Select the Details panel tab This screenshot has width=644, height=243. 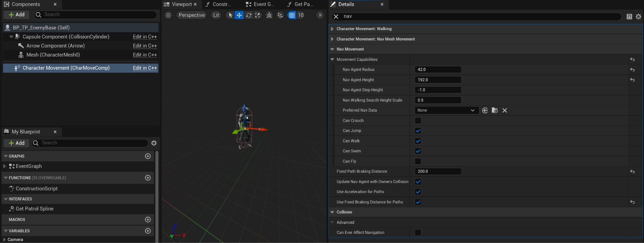[346, 4]
